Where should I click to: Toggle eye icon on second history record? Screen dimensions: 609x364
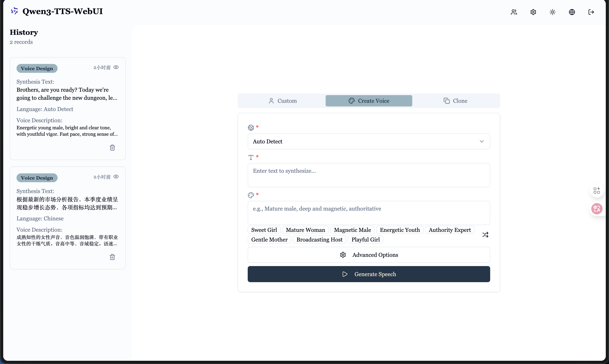coord(116,177)
